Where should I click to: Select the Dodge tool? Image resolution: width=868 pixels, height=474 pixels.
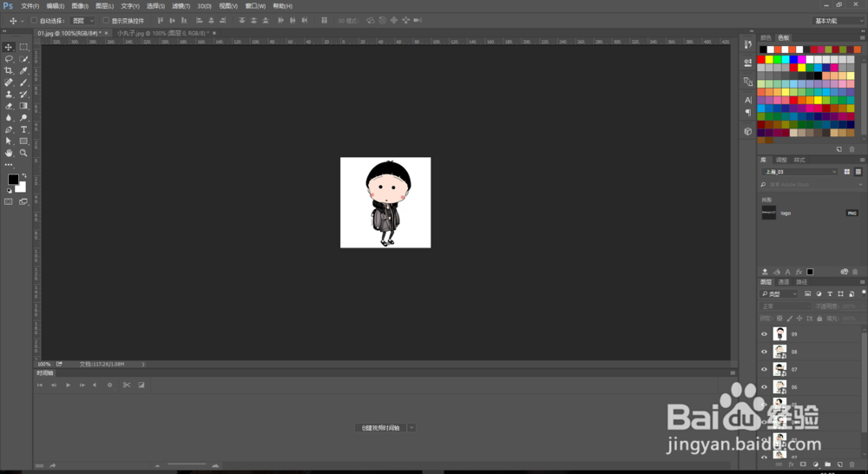23,118
